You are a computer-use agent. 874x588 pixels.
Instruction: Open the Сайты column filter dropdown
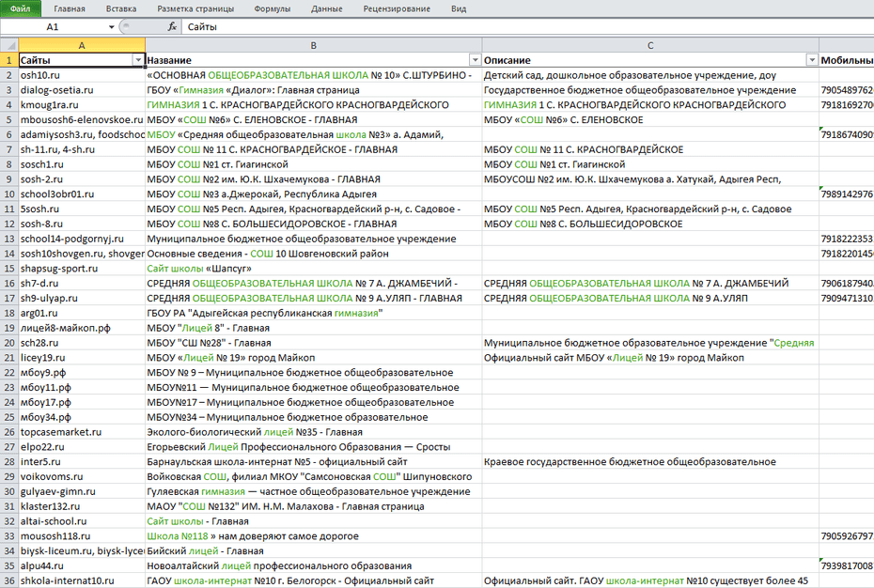pyautogui.click(x=137, y=60)
